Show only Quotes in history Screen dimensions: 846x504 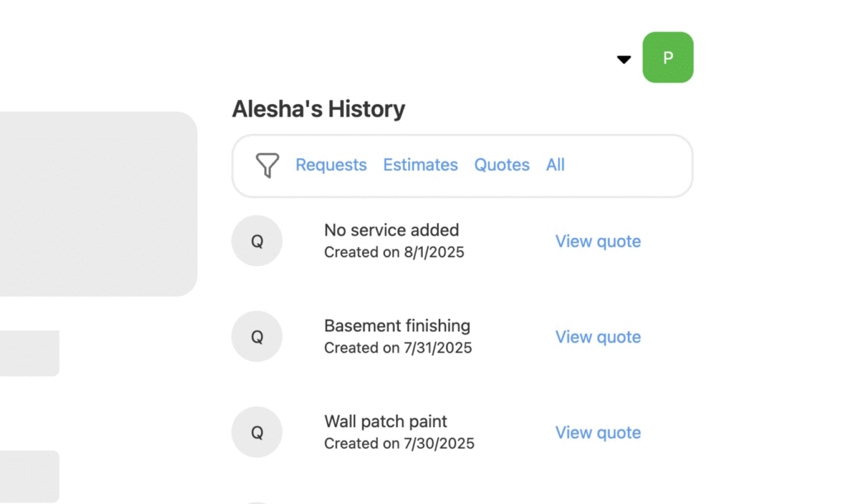501,165
